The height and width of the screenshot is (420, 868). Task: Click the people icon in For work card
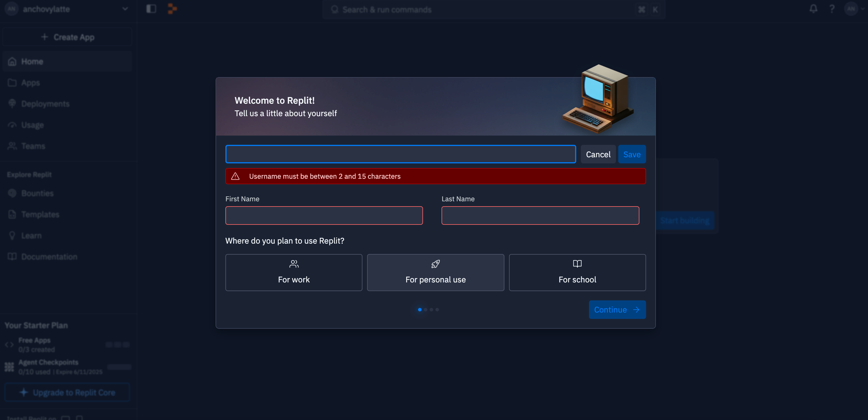(294, 264)
